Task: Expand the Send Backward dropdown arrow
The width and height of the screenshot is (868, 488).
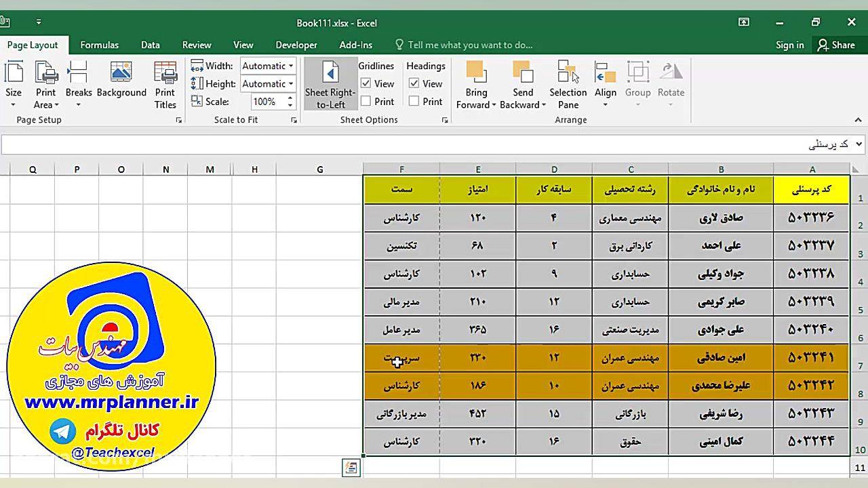Action: coord(543,105)
